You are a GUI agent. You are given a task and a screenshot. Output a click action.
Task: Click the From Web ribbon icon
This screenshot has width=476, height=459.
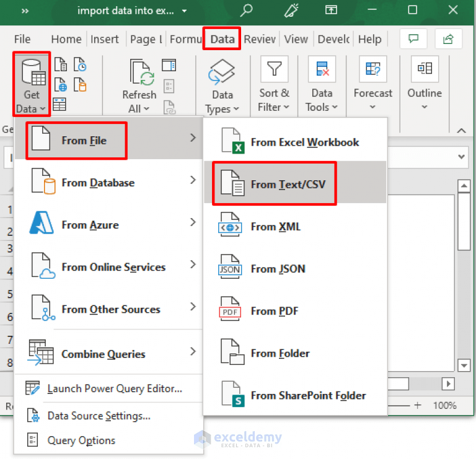(61, 84)
